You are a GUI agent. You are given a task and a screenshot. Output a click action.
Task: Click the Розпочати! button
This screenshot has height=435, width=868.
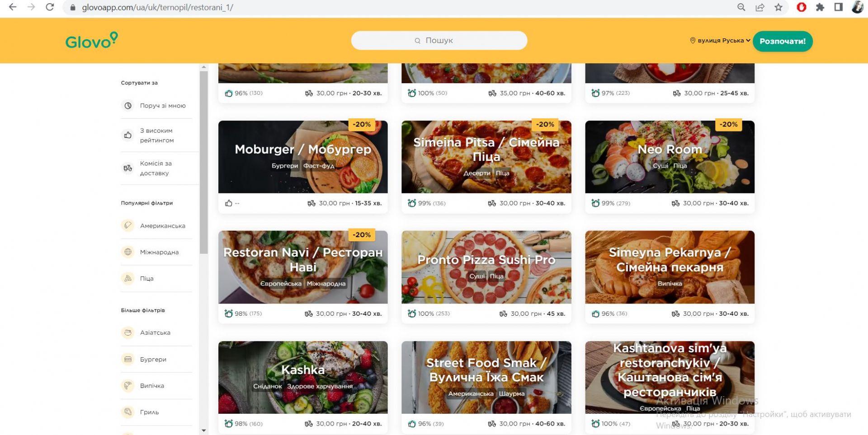tap(782, 41)
